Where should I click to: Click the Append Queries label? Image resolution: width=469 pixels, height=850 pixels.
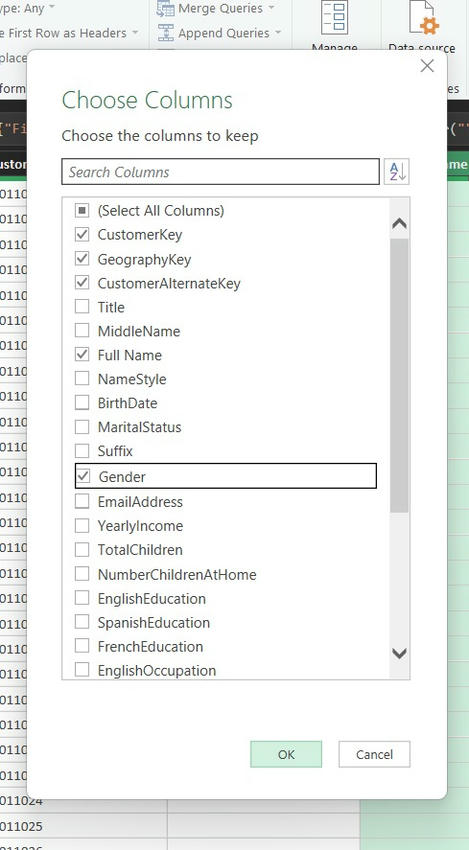tap(223, 33)
